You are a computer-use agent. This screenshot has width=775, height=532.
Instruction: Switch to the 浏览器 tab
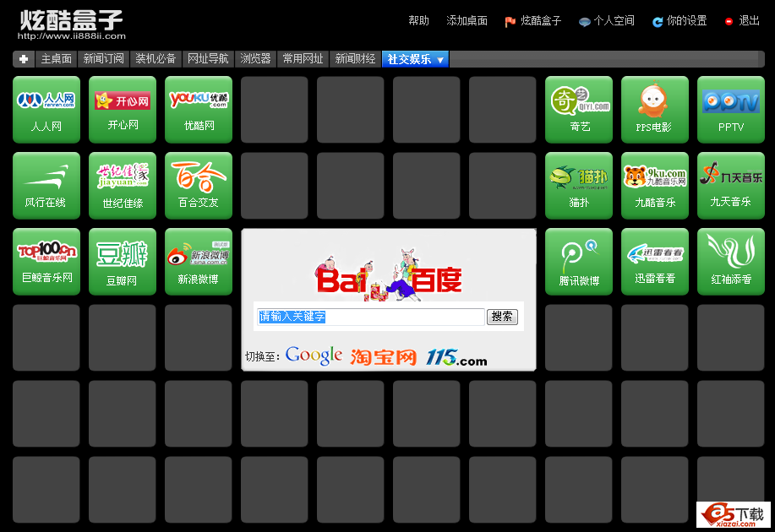pyautogui.click(x=255, y=59)
